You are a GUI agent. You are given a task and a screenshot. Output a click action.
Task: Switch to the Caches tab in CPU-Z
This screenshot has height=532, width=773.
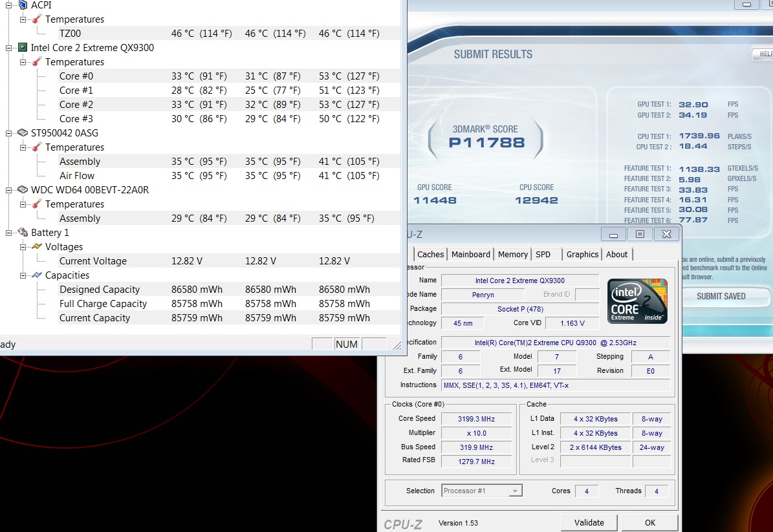pos(430,254)
